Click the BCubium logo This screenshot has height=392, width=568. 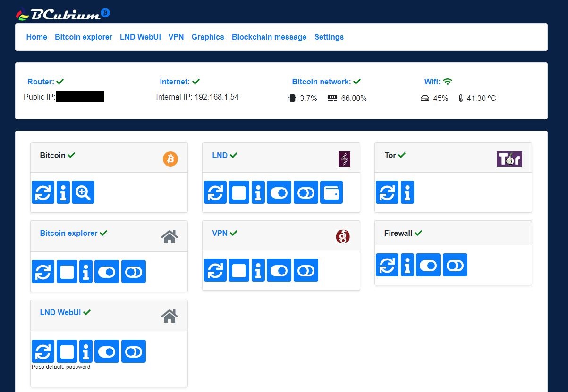pos(63,14)
